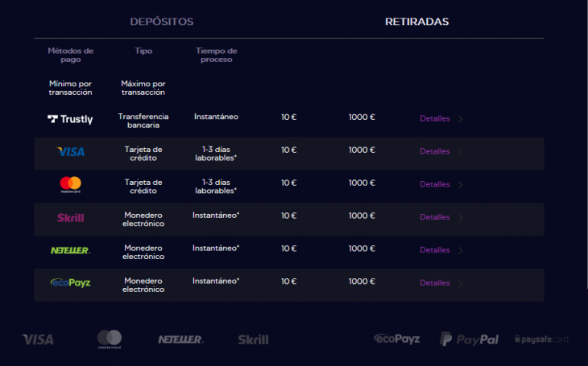Viewport: 588px width, 366px height.
Task: Click '10 €' minimum in Trustly row
Action: click(288, 117)
